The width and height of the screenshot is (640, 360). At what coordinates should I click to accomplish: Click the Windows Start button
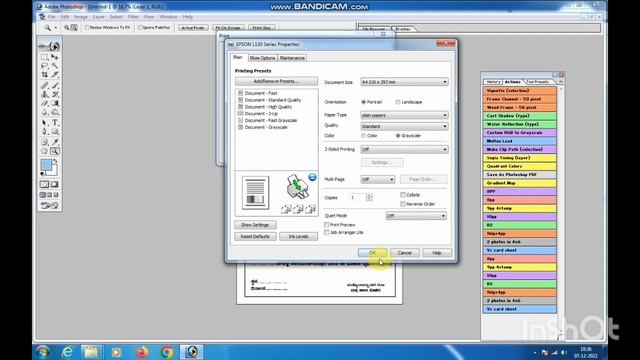(42, 351)
